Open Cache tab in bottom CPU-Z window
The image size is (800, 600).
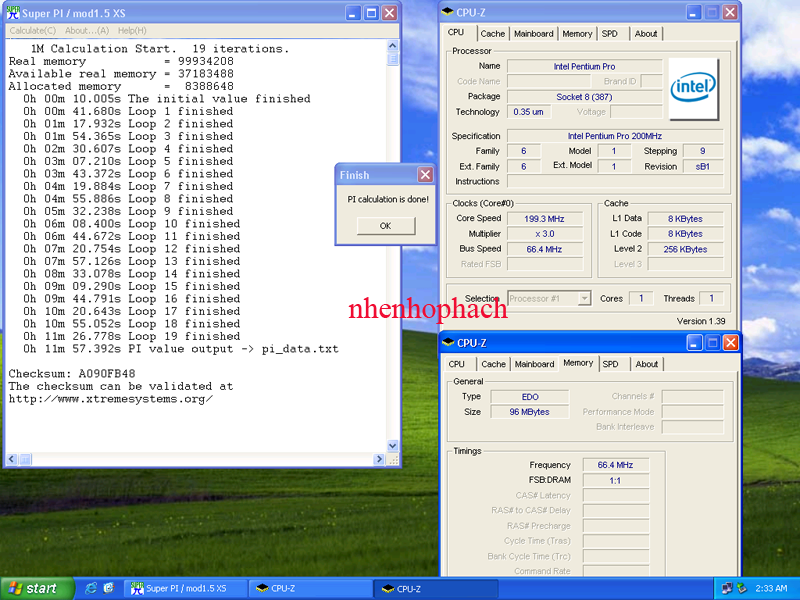tap(493, 364)
